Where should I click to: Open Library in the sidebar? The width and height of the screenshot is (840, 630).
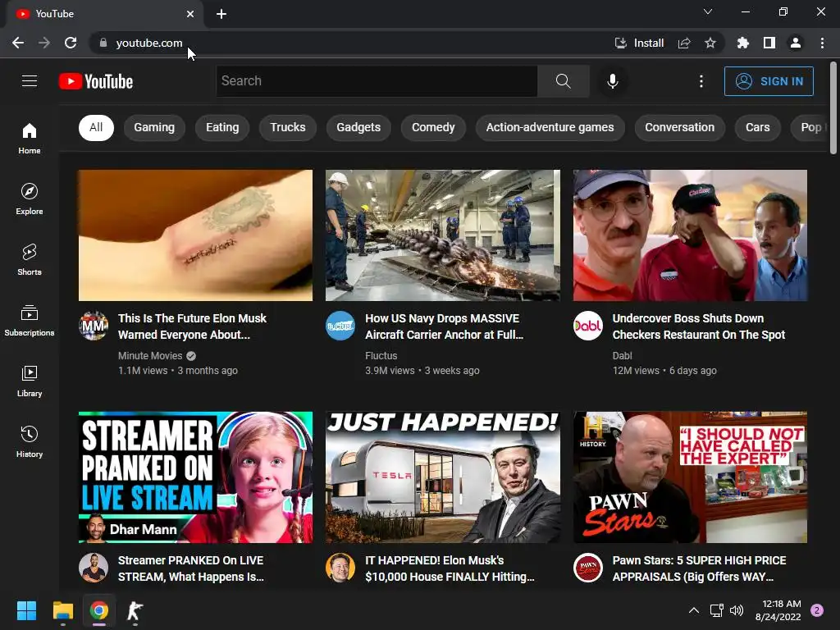[30, 381]
